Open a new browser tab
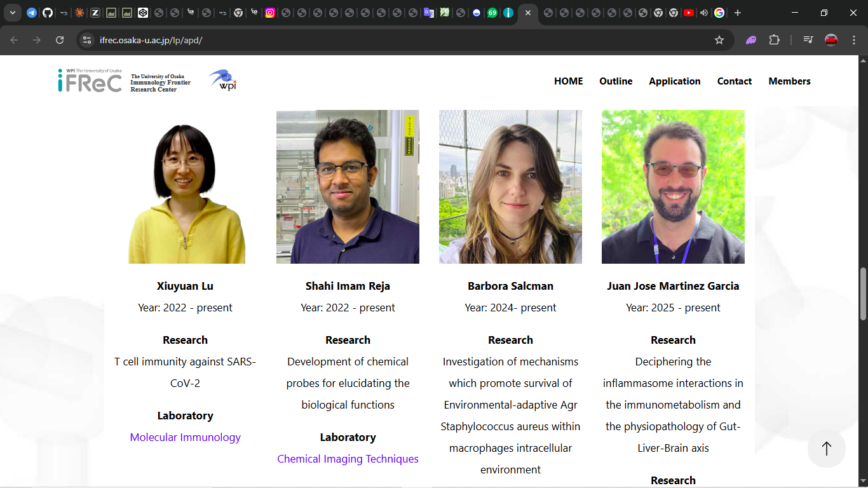 click(x=738, y=13)
